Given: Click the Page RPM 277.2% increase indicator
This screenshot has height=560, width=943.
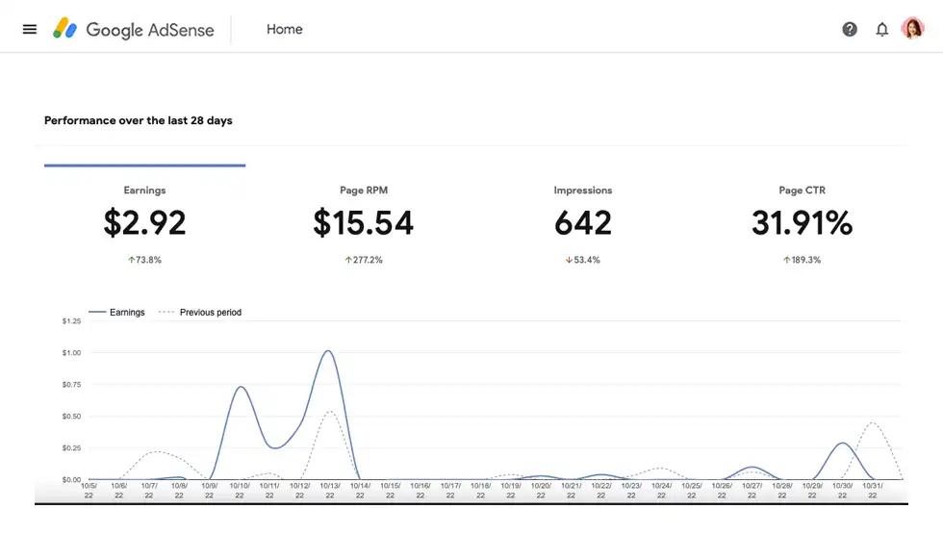Looking at the screenshot, I should (364, 260).
